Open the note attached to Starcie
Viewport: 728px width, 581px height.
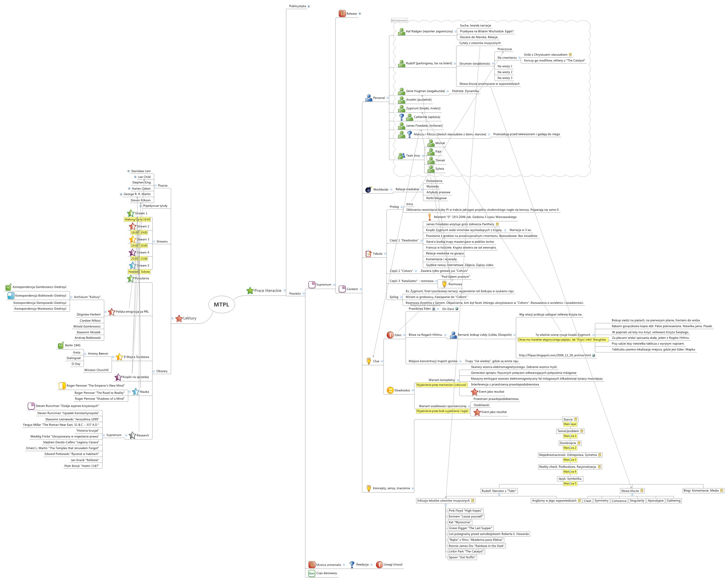click(x=575, y=419)
